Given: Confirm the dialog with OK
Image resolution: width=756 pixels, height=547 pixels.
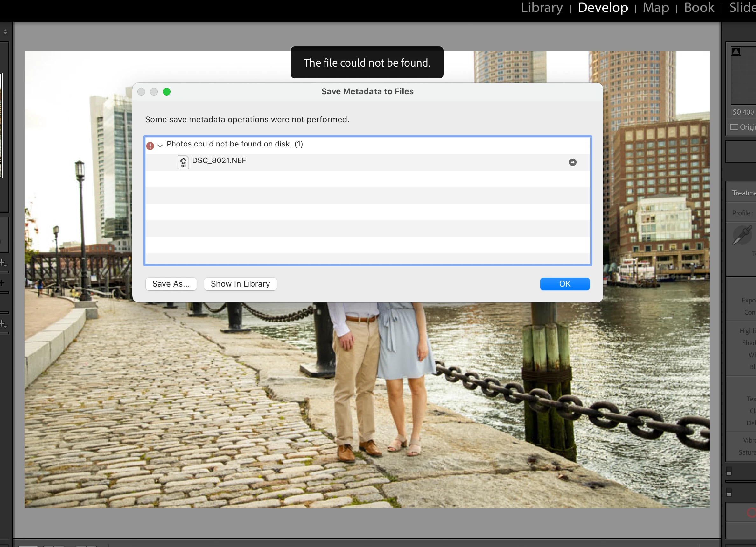Looking at the screenshot, I should click(565, 284).
